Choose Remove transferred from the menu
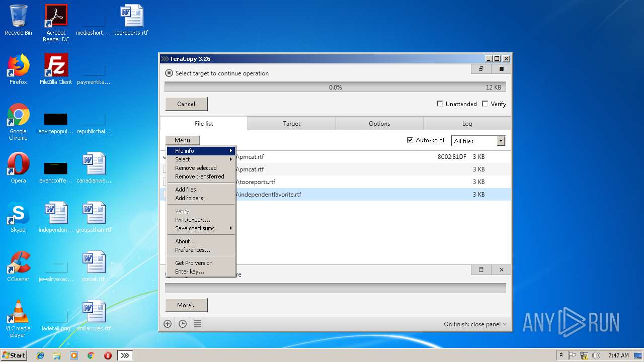644x362 pixels. pyautogui.click(x=201, y=176)
